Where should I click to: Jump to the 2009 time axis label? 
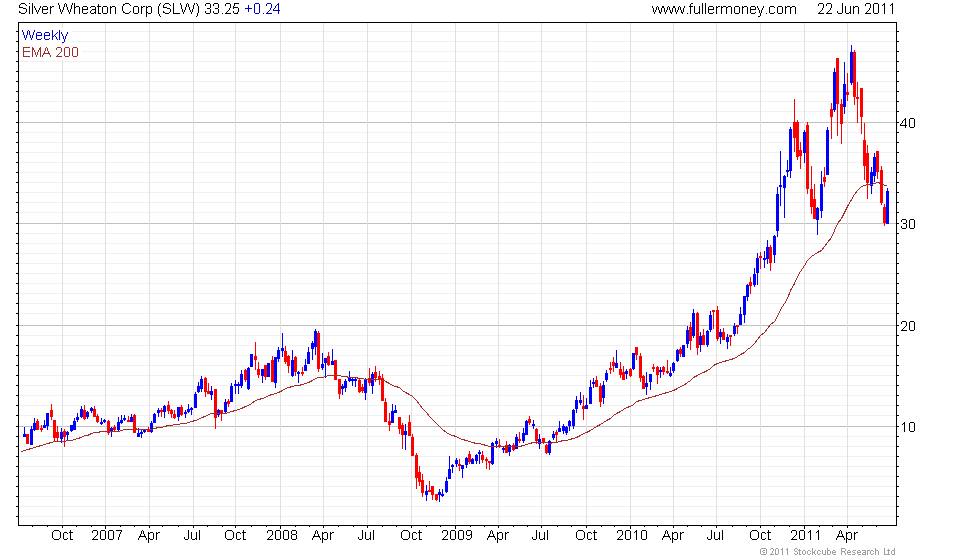tap(456, 535)
